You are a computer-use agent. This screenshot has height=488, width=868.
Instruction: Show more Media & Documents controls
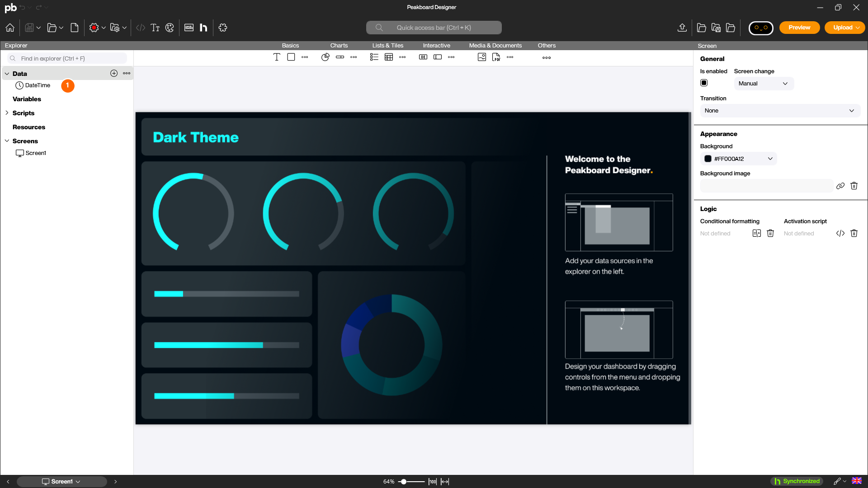click(510, 57)
